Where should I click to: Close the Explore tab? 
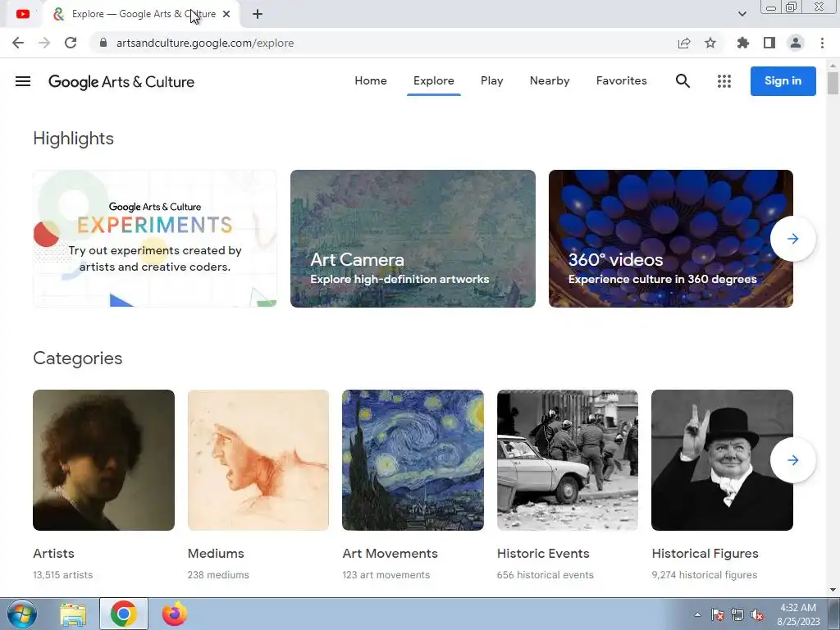pos(226,14)
